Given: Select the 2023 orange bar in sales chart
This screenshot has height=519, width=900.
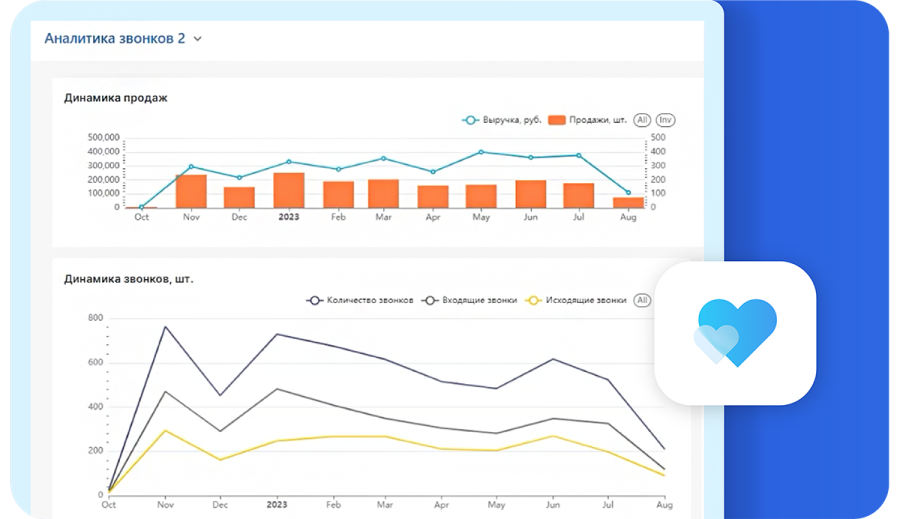Looking at the screenshot, I should coord(289,190).
